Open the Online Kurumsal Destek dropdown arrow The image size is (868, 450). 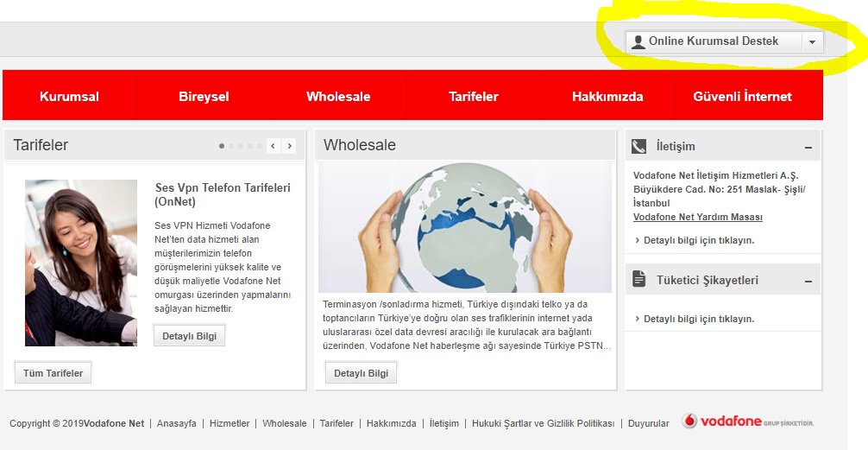(x=812, y=42)
